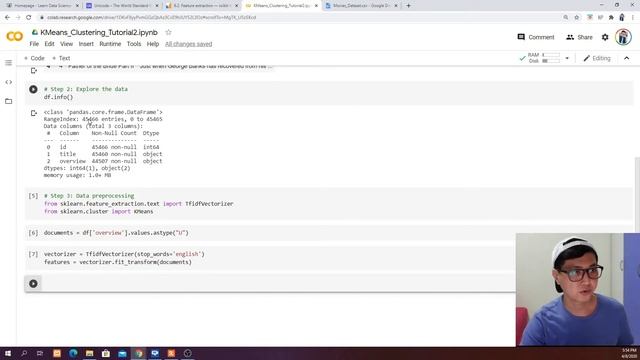The height and width of the screenshot is (360, 640).
Task: Click the RAM and Disk usage indicator
Action: point(544,58)
